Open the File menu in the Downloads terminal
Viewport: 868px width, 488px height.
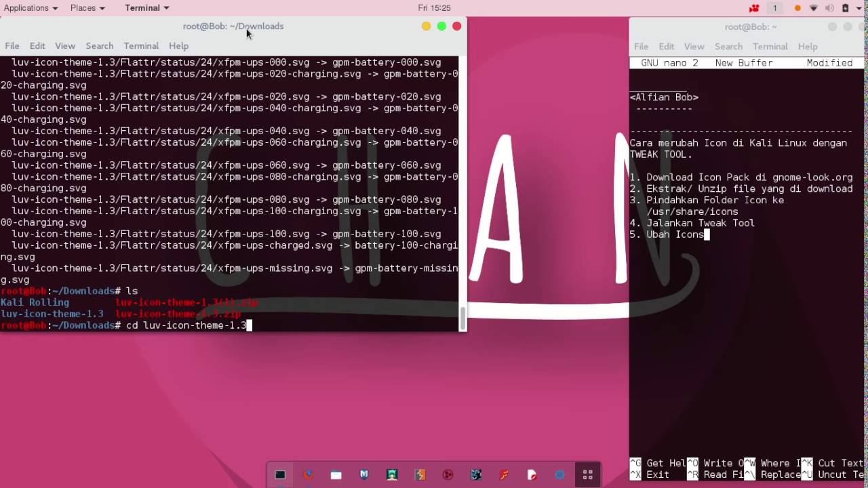[12, 45]
